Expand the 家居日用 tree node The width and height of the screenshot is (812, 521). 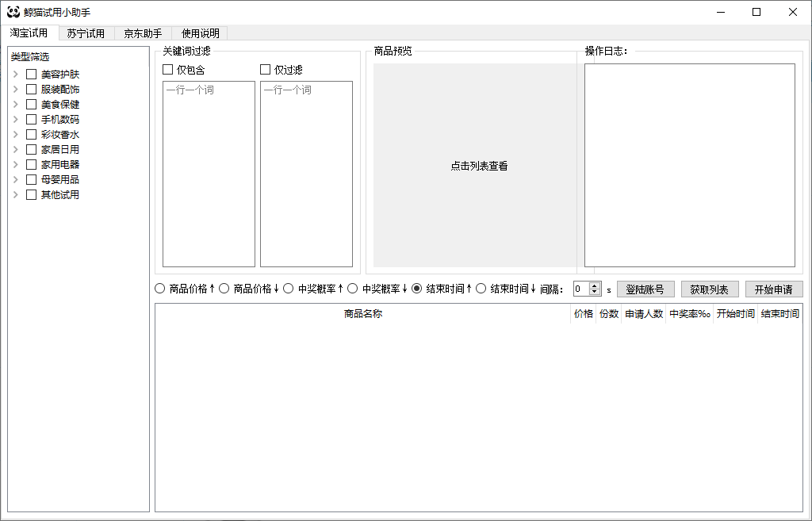click(x=16, y=149)
